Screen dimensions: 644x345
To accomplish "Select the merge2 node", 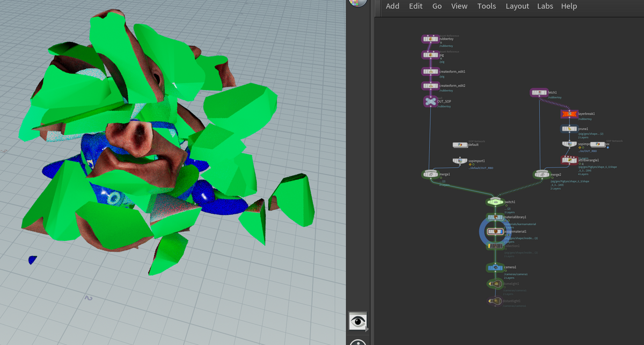I will (x=541, y=175).
